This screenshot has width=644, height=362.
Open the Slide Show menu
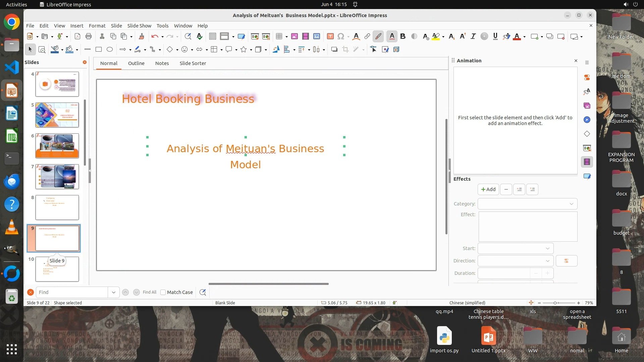(x=139, y=26)
